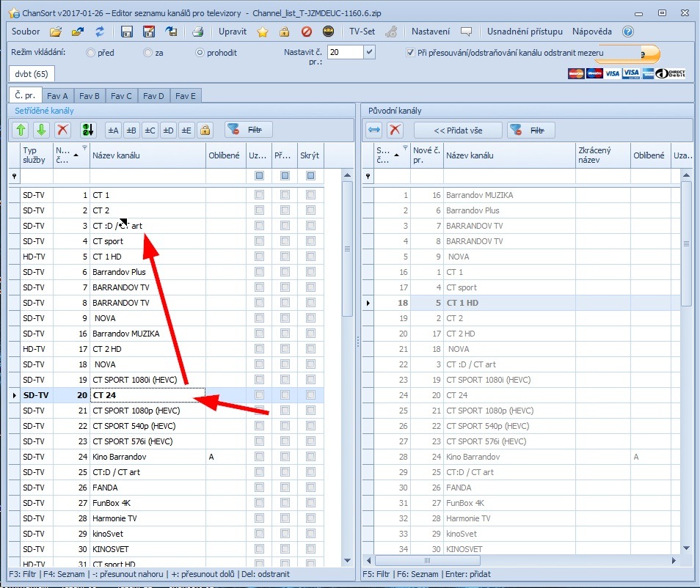Viewport: 700px width, 588px height.
Task: Click the open reference list folder icon
Action: tap(78, 32)
